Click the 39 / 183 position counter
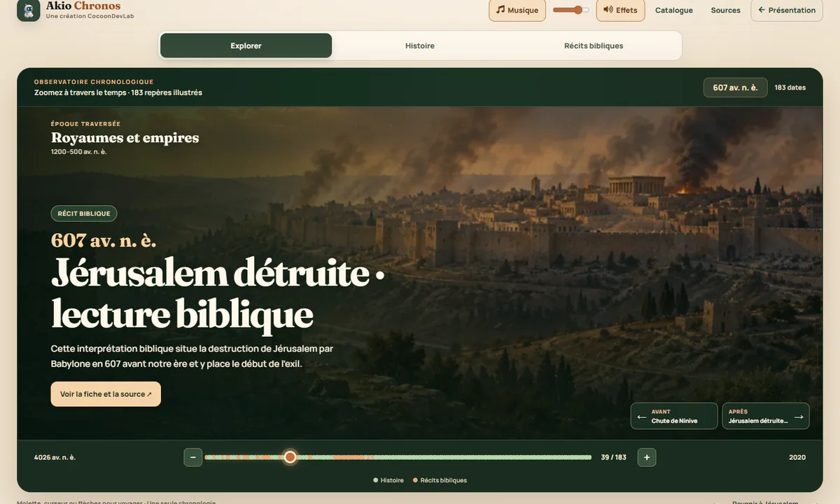This screenshot has height=504, width=840. coord(613,457)
